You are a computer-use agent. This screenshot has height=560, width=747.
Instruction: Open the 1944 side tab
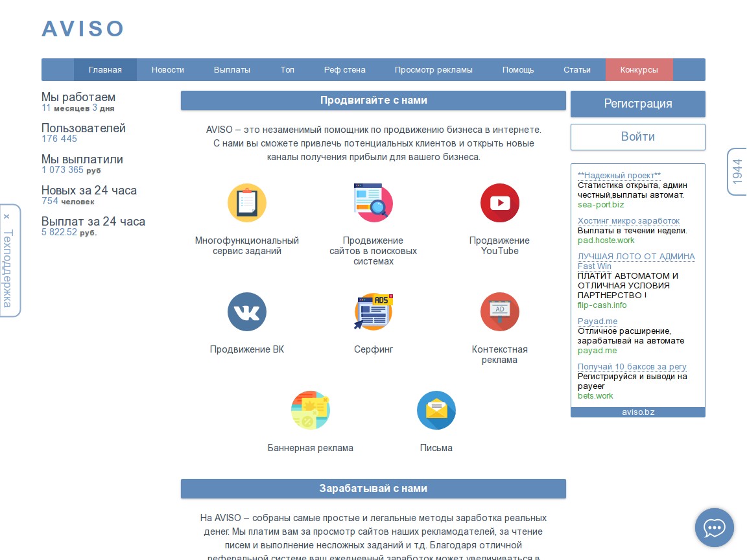click(737, 171)
